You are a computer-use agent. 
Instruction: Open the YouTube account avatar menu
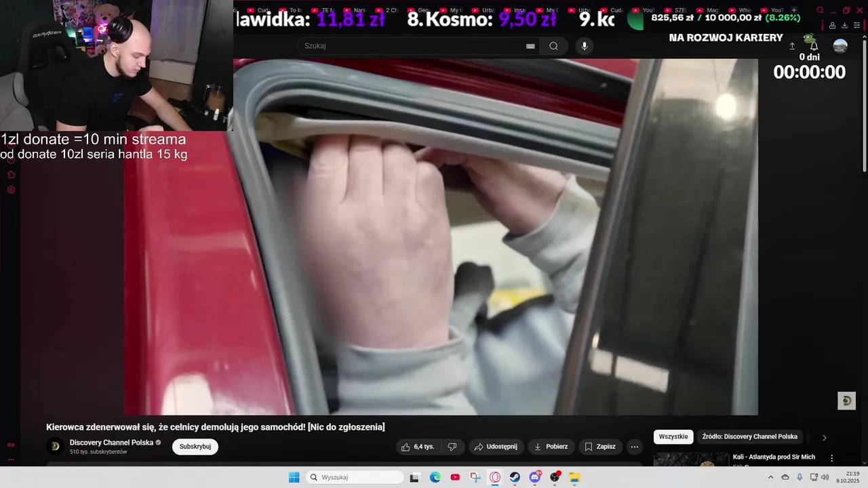pyautogui.click(x=840, y=46)
